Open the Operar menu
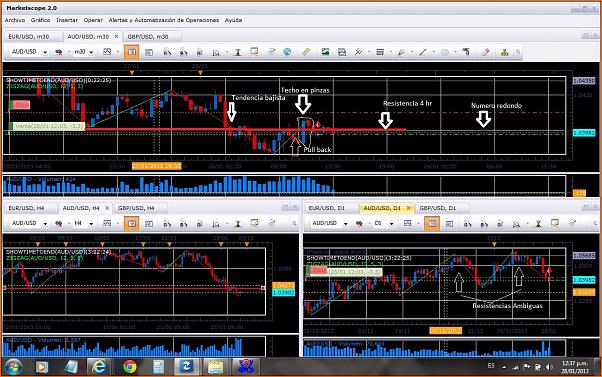602x377 pixels. pyautogui.click(x=93, y=20)
